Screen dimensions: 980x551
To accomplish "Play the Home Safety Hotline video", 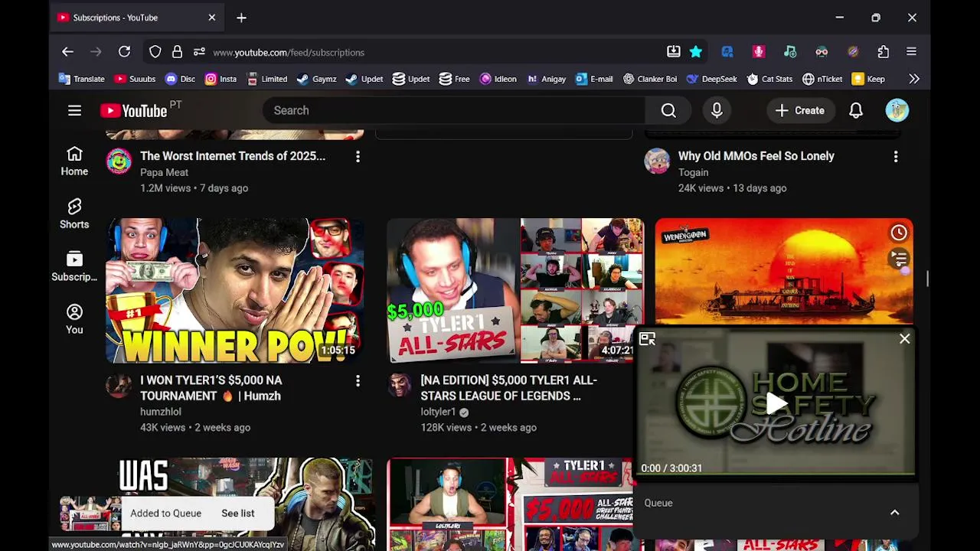I will click(776, 404).
